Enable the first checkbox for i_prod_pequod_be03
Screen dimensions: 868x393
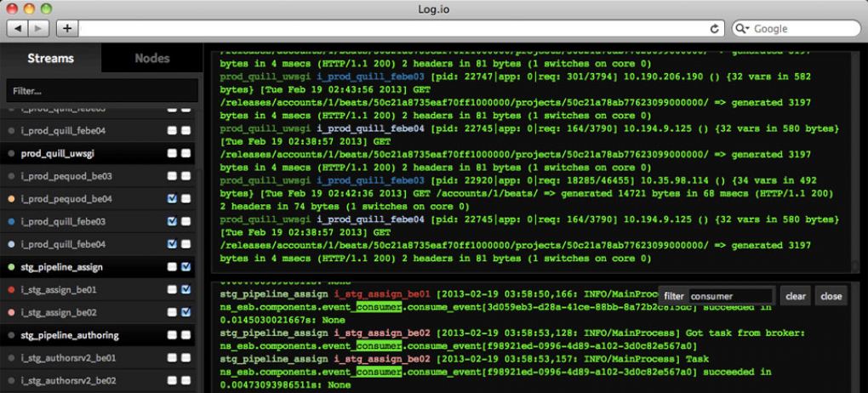[x=172, y=176]
